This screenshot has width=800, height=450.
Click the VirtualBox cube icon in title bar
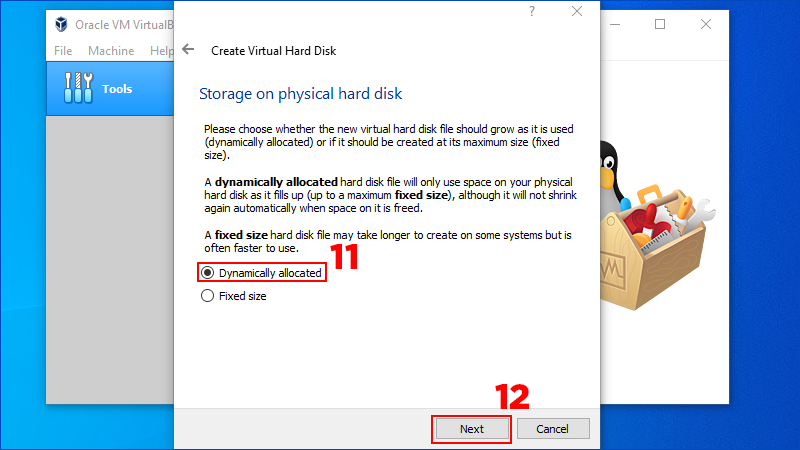63,25
